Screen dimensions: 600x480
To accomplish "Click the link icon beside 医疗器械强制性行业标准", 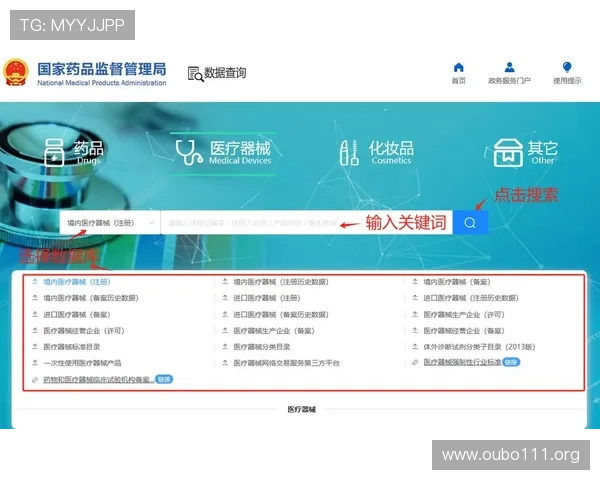I will coord(415,362).
